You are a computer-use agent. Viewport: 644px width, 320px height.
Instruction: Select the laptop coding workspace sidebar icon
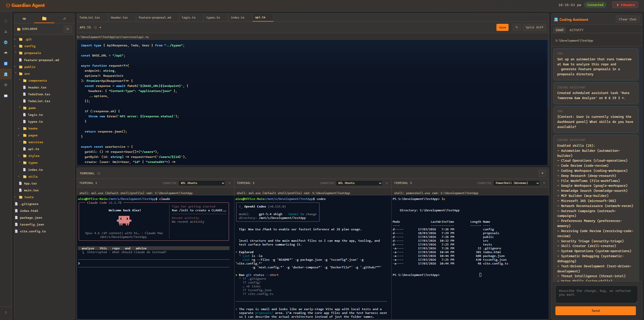click(6, 74)
